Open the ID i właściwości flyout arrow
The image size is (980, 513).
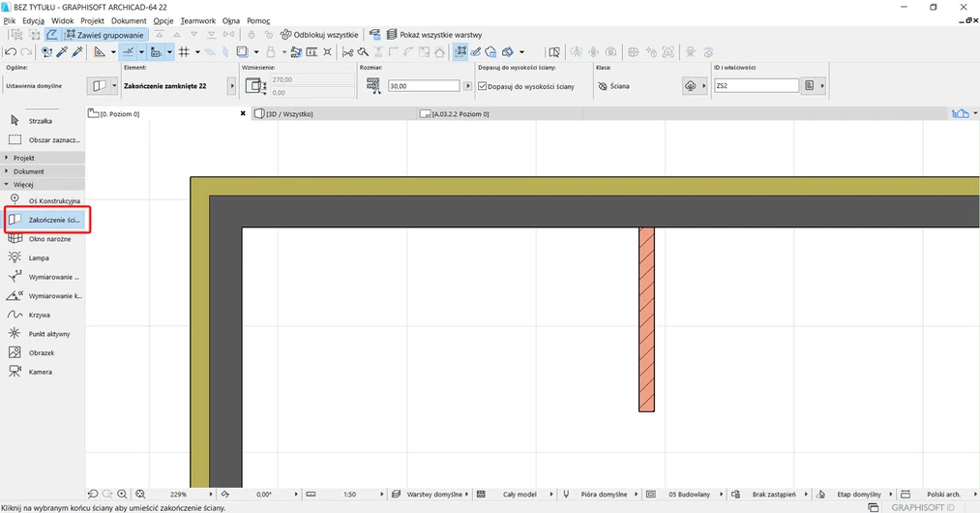pyautogui.click(x=822, y=86)
